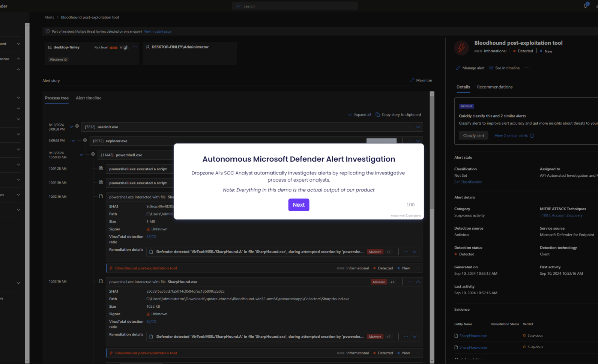Open VirusTotal ratio 57/72 link

[x=151, y=237]
